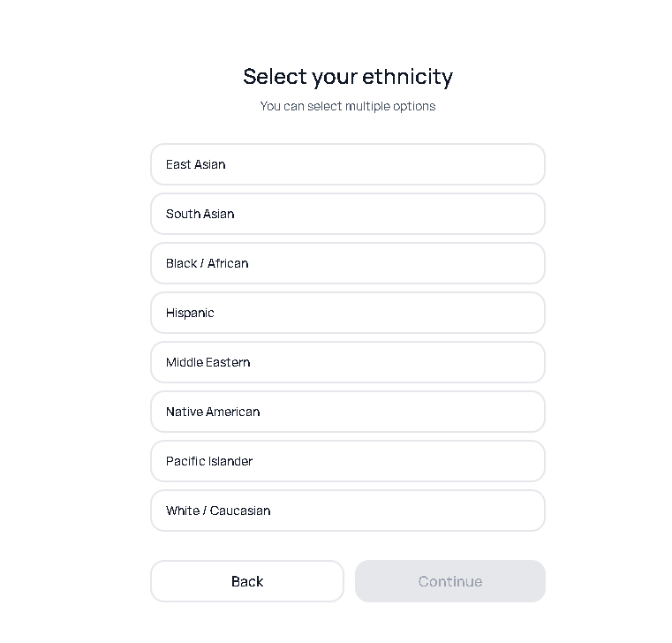Choose the White / Caucasian option
Viewport: 672px width, 643px height.
(347, 511)
